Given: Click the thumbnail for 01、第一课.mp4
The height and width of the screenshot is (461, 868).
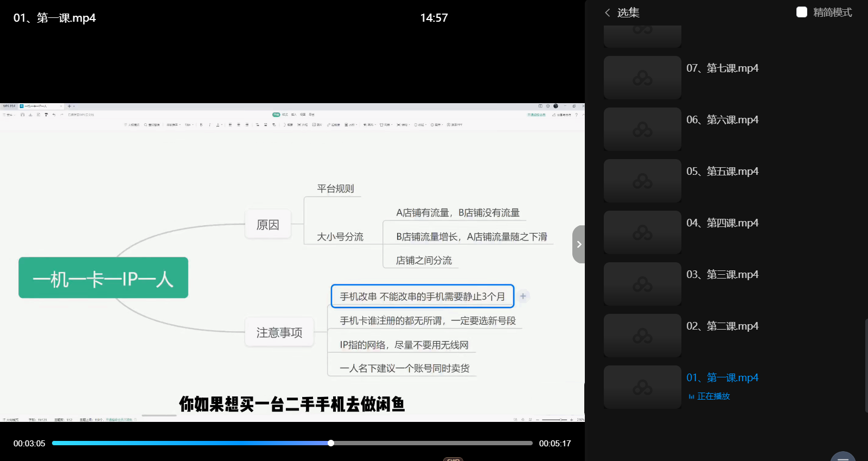Looking at the screenshot, I should coord(642,387).
